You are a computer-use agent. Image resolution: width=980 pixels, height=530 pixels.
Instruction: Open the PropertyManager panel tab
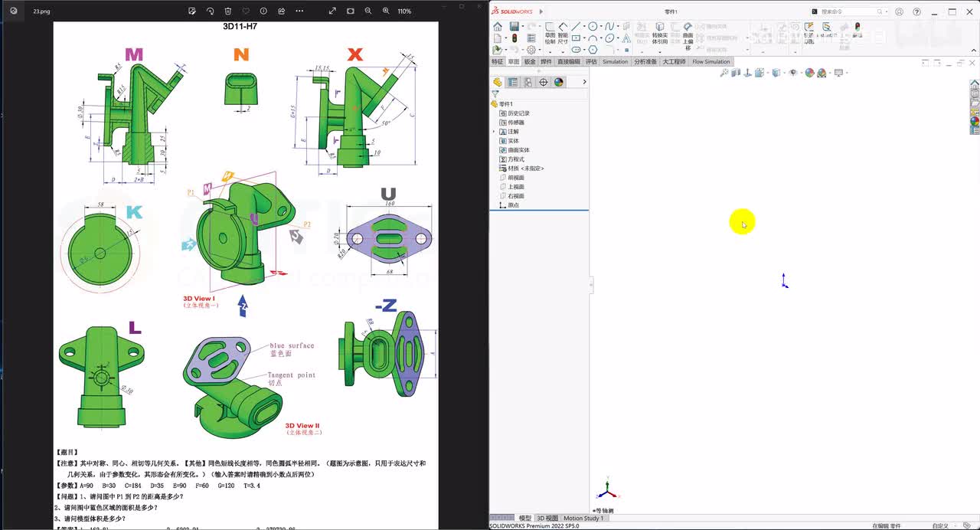513,82
